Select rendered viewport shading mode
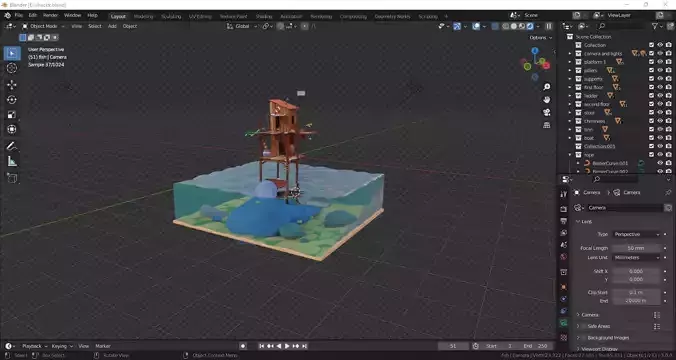This screenshot has width=676, height=360. (530, 26)
